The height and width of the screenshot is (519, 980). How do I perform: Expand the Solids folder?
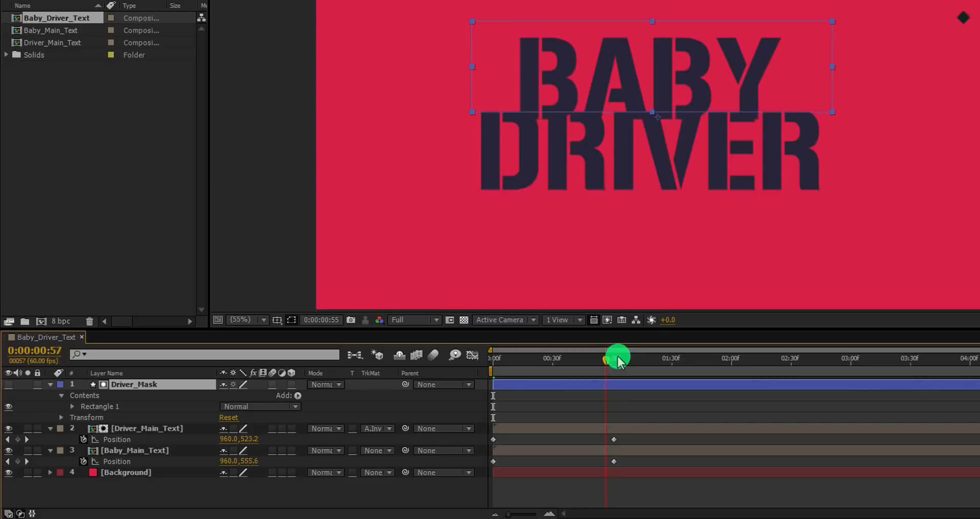click(6, 54)
